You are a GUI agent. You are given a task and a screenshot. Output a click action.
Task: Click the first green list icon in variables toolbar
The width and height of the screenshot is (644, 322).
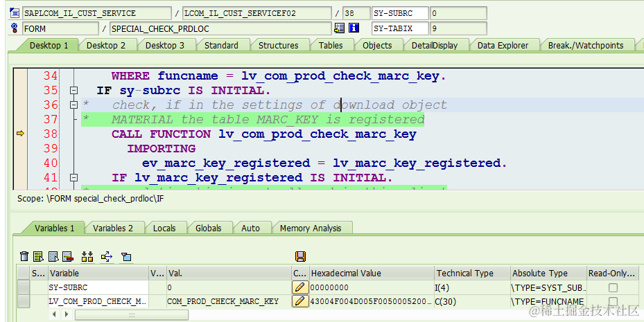pyautogui.click(x=39, y=257)
